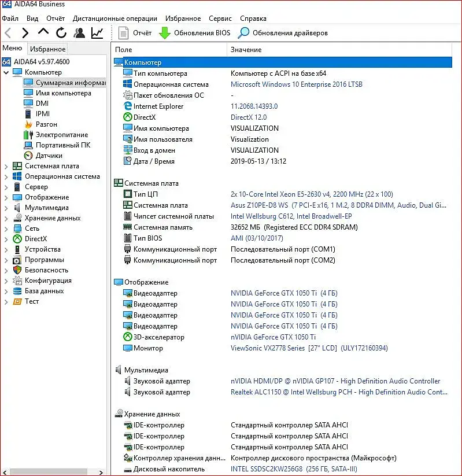Click the Безопасность shield icon
This screenshot has height=476, width=462.
click(x=17, y=270)
